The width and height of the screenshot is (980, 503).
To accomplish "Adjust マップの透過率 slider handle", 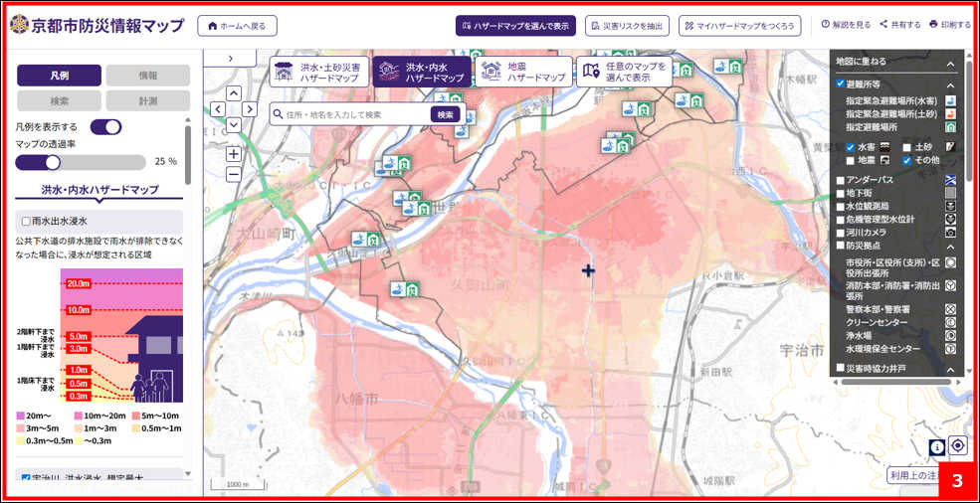I will click(53, 162).
